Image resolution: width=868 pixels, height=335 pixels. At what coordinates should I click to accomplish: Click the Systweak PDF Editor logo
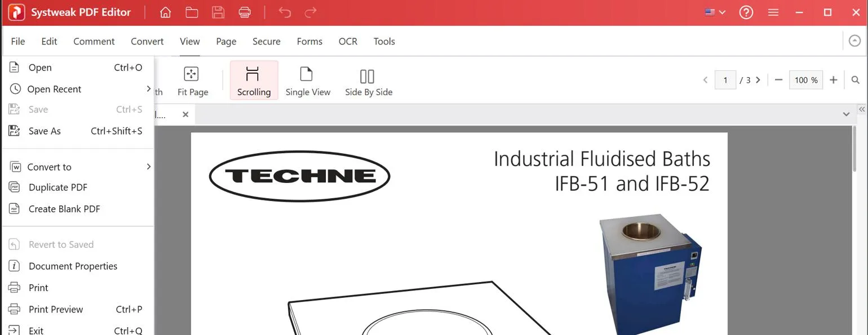click(x=17, y=12)
